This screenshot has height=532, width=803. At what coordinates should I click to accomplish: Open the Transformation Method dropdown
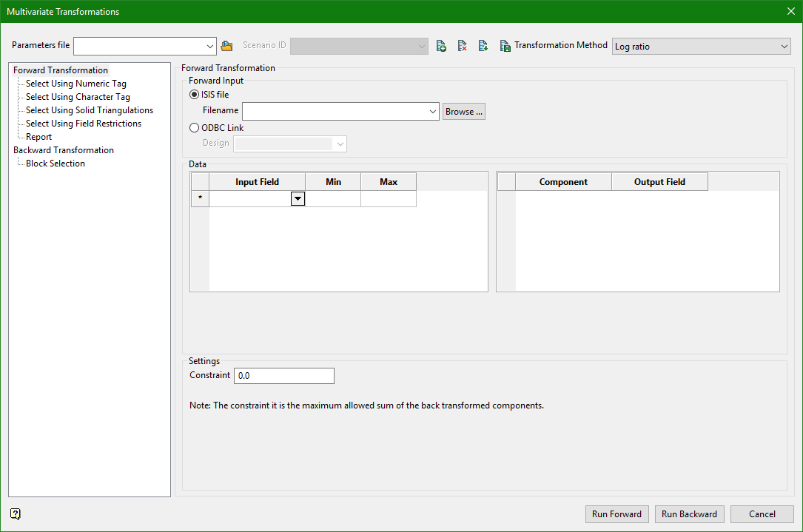784,47
